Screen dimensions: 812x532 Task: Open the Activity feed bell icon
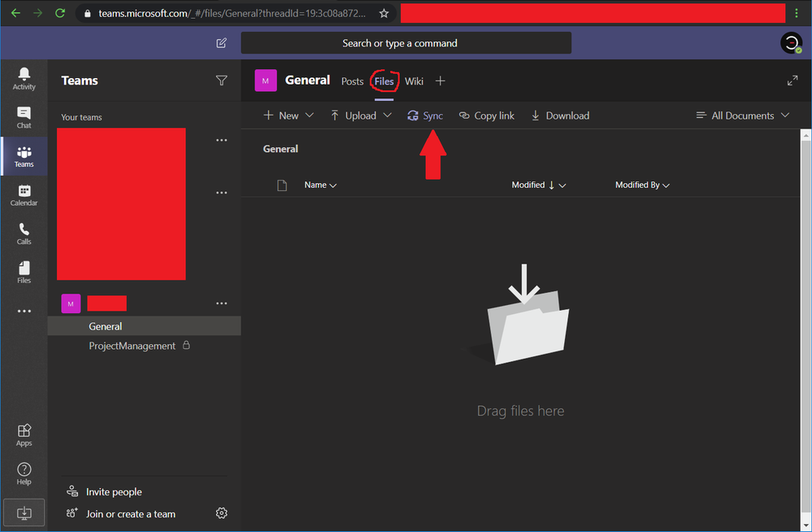pos(24,79)
